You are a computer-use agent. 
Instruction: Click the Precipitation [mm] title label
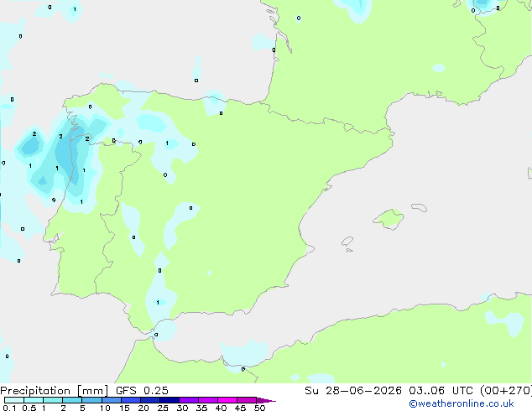pyautogui.click(x=54, y=391)
